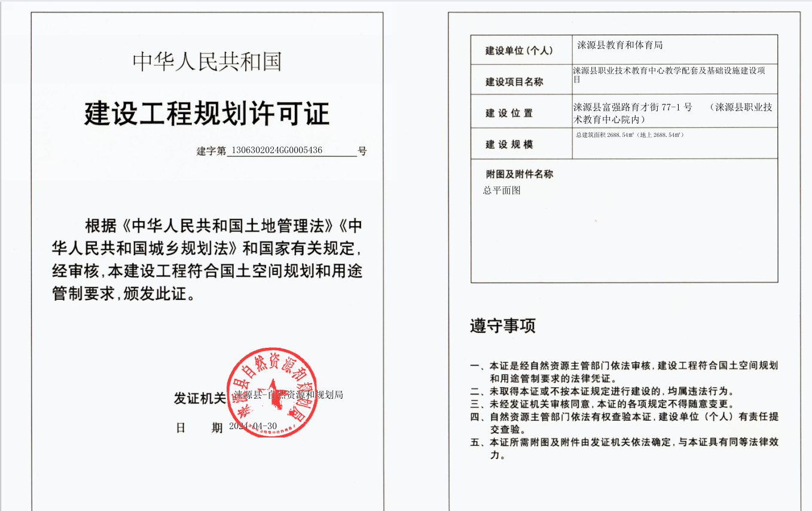Select the project name beginning 涞源县职业技术教育中心
This screenshot has height=511, width=812.
click(x=668, y=74)
